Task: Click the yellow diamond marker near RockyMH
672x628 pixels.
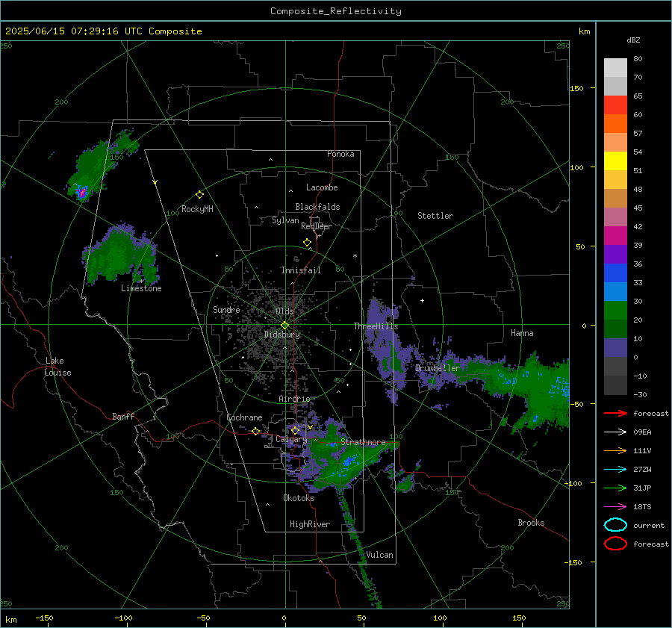Action: (x=199, y=195)
